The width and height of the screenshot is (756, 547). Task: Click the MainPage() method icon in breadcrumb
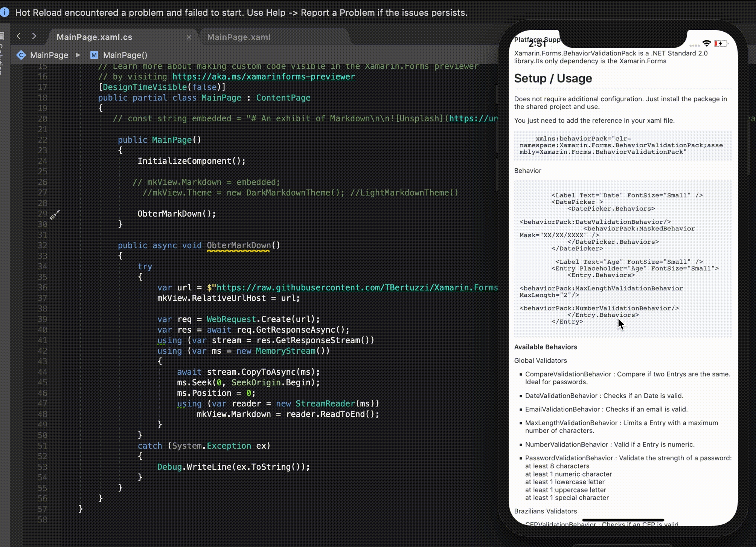pyautogui.click(x=94, y=55)
